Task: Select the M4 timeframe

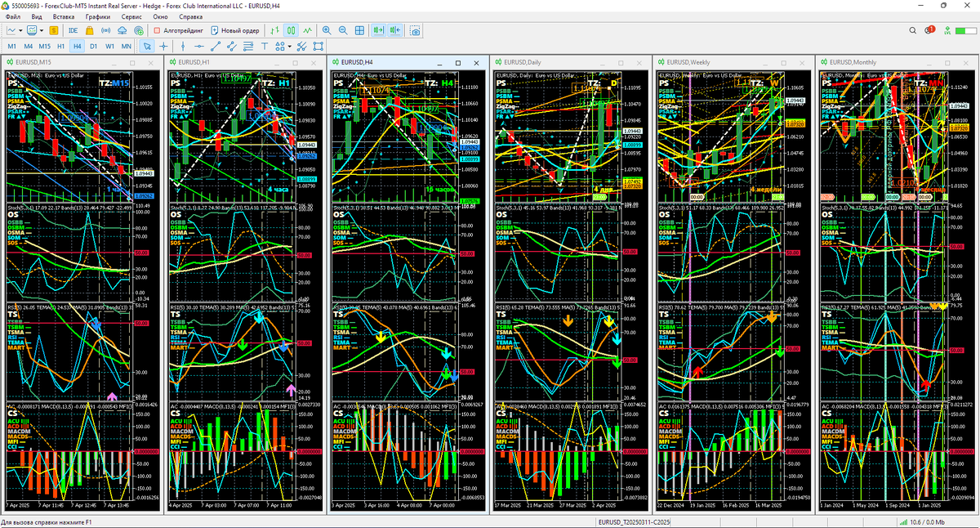Action: tap(28, 46)
